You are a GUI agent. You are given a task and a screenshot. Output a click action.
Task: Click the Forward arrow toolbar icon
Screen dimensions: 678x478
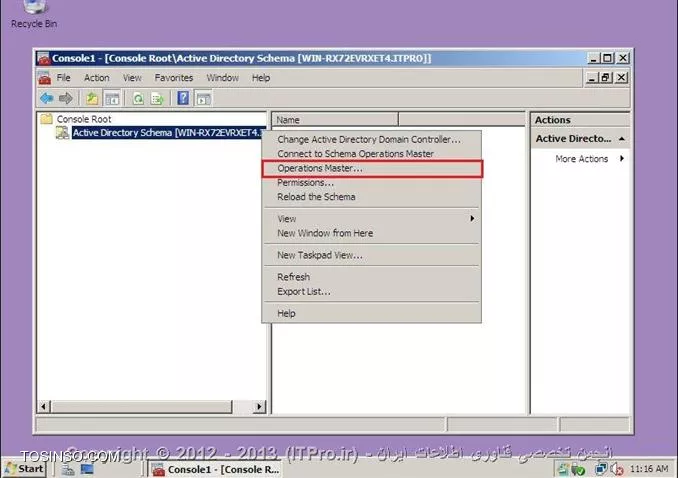point(66,99)
